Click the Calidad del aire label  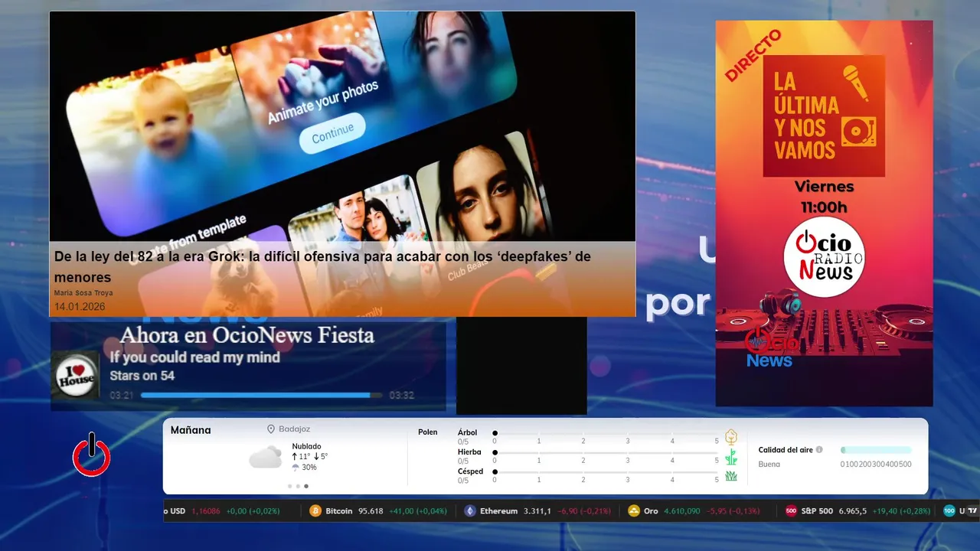pos(786,450)
